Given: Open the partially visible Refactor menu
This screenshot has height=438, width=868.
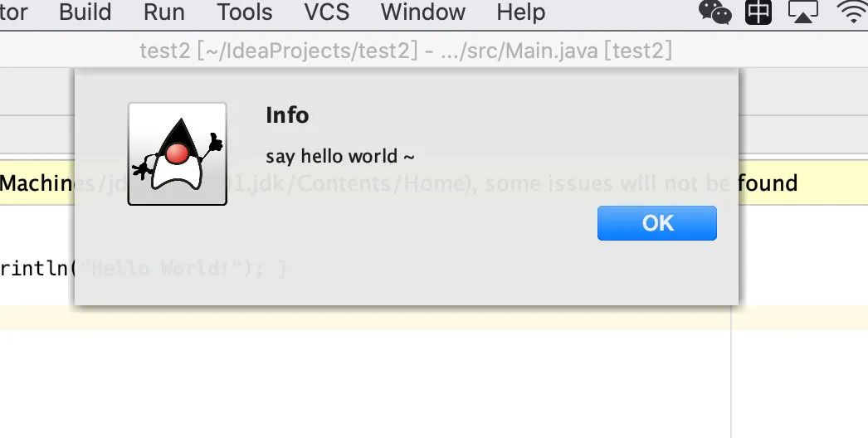Looking at the screenshot, I should click(13, 12).
